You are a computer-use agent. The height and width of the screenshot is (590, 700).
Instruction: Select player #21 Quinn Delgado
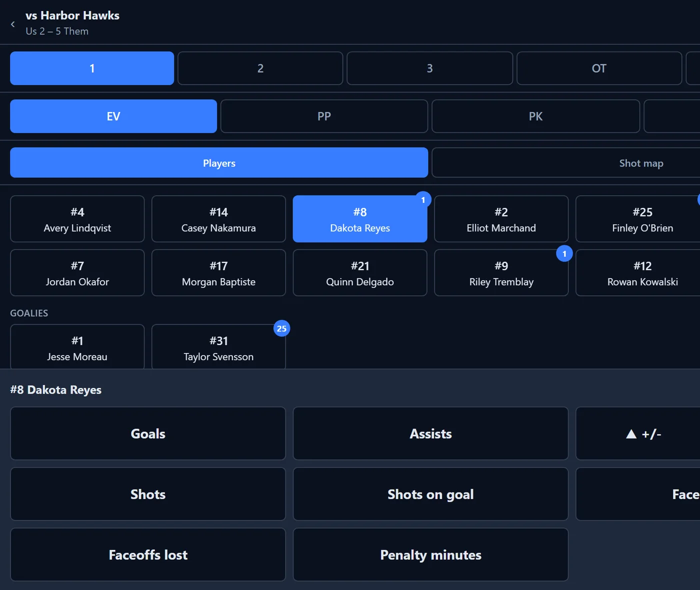[x=360, y=273]
